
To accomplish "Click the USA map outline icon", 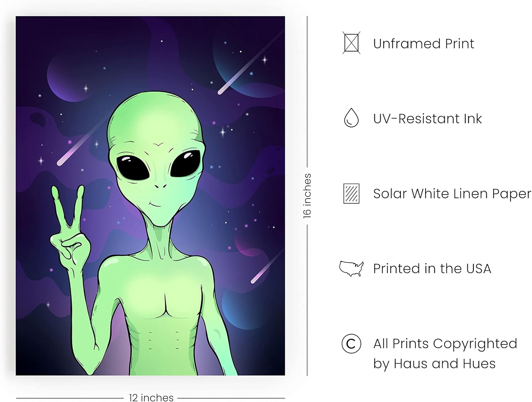I will 351,268.
